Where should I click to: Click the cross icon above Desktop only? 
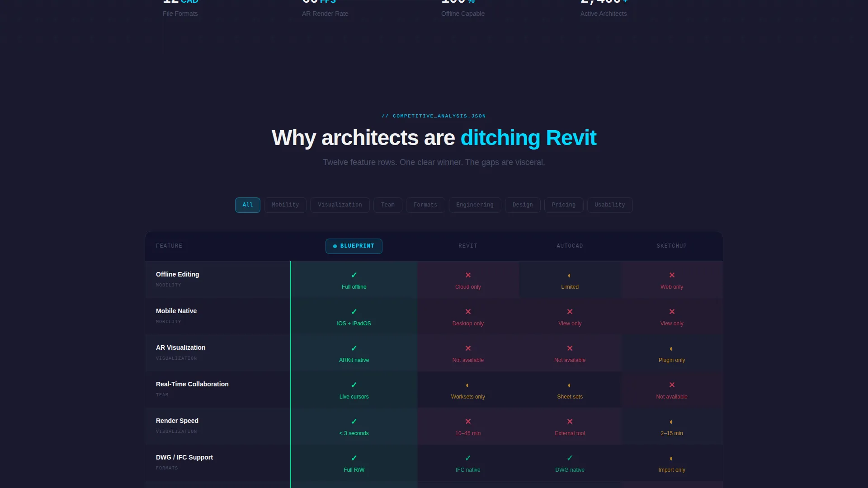tap(468, 312)
